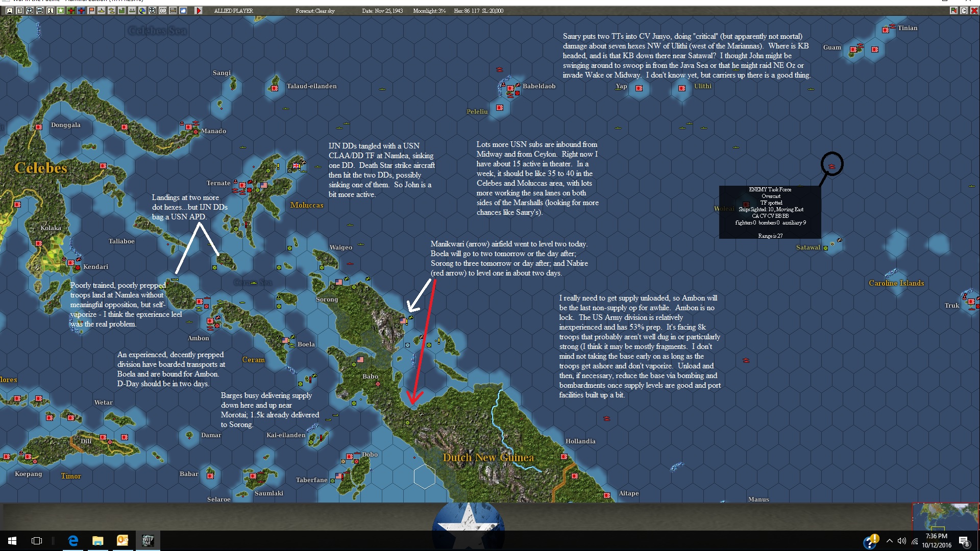Open Outlook from the taskbar
980x551 pixels.
point(122,541)
